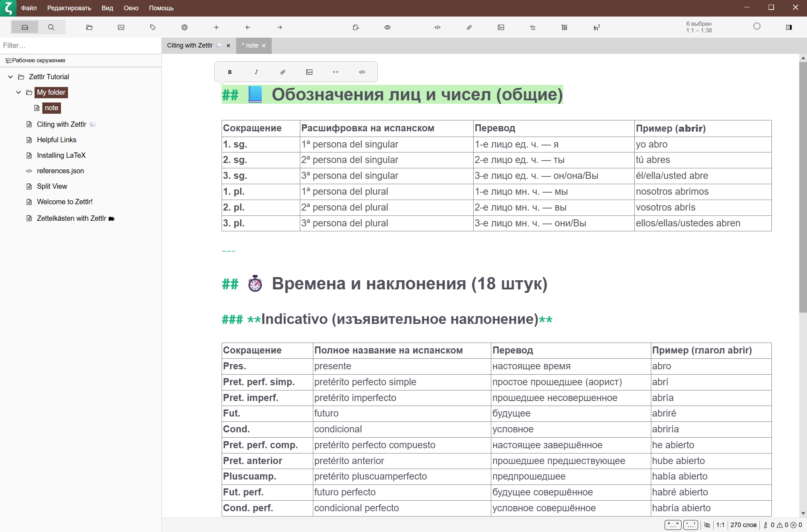This screenshot has height=532, width=807.
Task: Collapse the Zettlr Tutorial folder
Action: pyautogui.click(x=11, y=77)
